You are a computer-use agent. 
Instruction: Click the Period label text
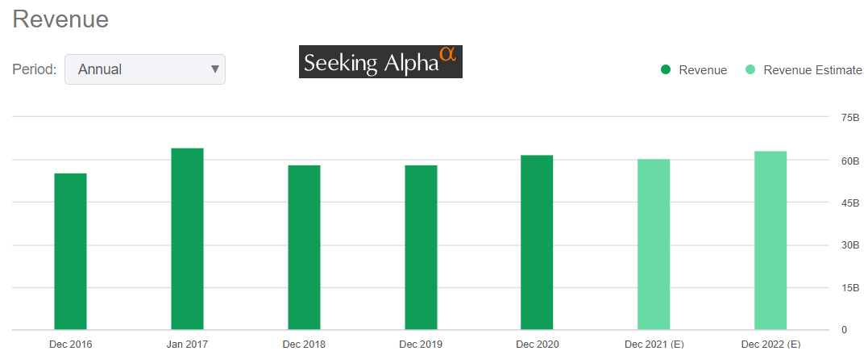35,69
